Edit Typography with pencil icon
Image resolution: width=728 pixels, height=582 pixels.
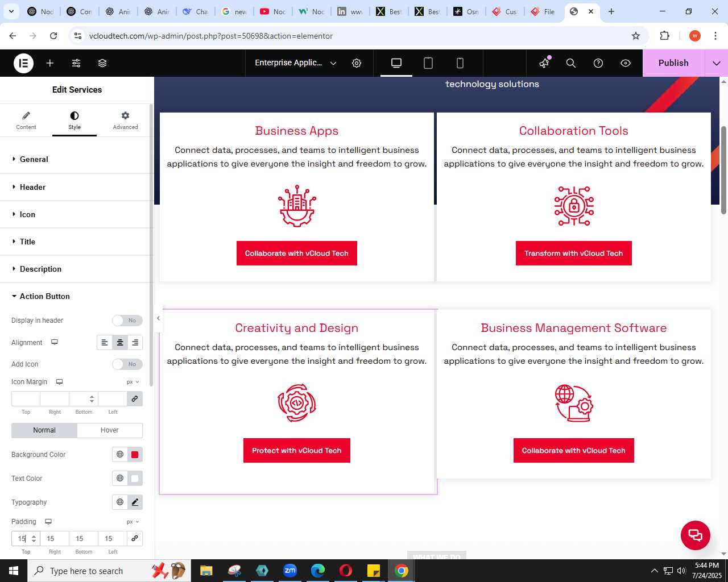pos(135,502)
